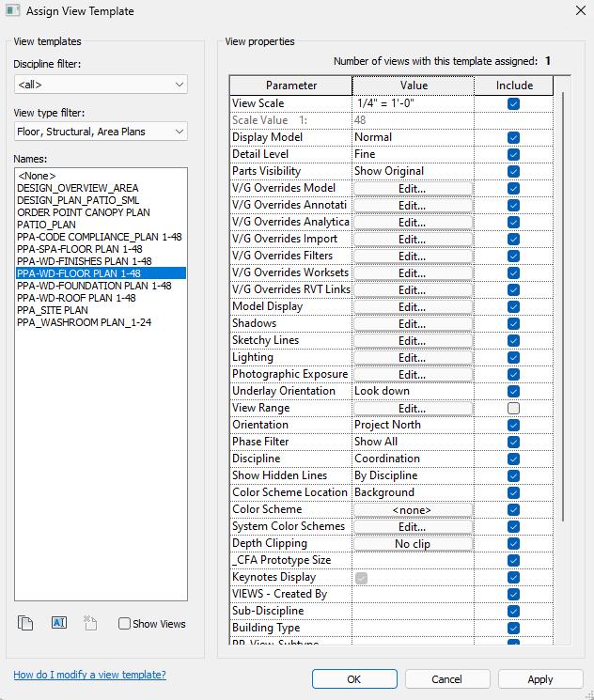This screenshot has width=594, height=700.
Task: Select PPA-CODE COMPLIANCE_PLAN 1-48 template
Action: 100,237
